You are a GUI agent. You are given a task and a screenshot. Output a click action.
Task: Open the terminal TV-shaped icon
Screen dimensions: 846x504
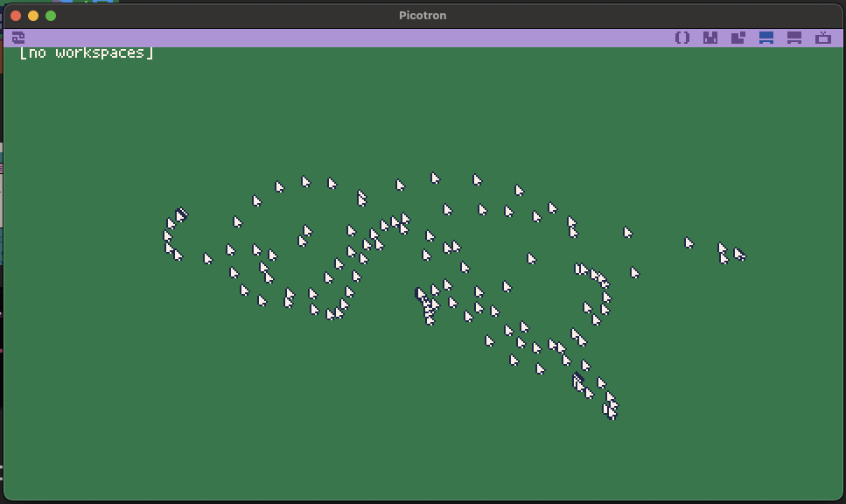(822, 38)
